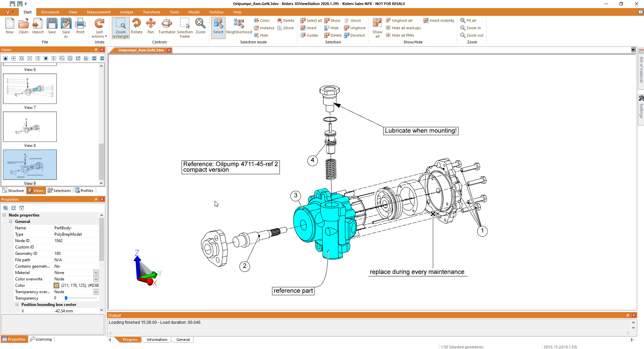Image resolution: width=644 pixels, height=349 pixels.
Task: Open a file with the Open icon
Action: pos(24,26)
